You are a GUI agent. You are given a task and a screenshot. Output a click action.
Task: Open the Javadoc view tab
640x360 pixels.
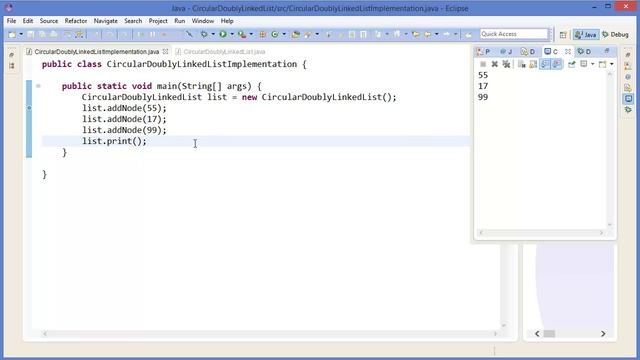click(x=506, y=51)
